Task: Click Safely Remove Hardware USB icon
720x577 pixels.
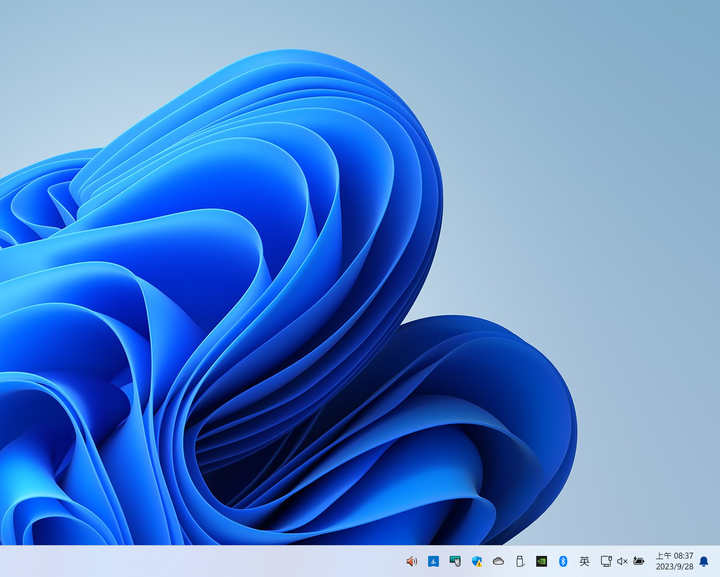Action: coord(520,561)
